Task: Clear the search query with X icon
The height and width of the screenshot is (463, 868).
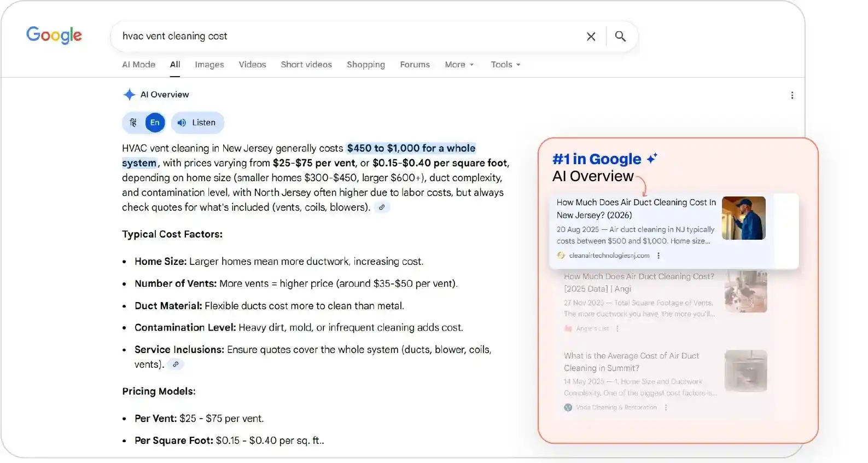Action: (591, 37)
